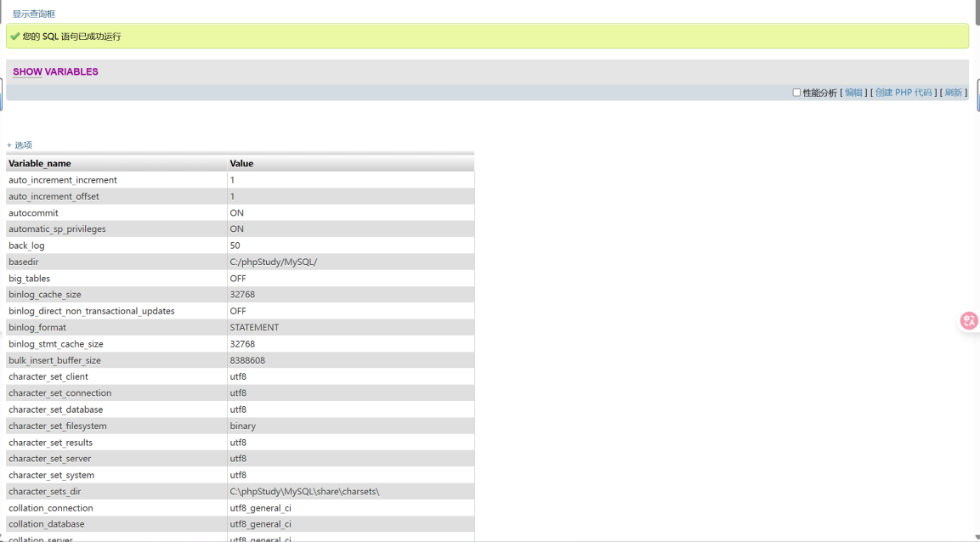The width and height of the screenshot is (980, 542).
Task: Click the VARIABLES keyword in the query
Action: (x=71, y=72)
